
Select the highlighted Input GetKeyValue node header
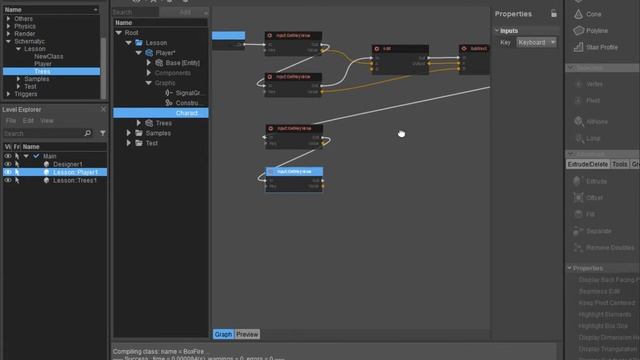[x=294, y=171]
